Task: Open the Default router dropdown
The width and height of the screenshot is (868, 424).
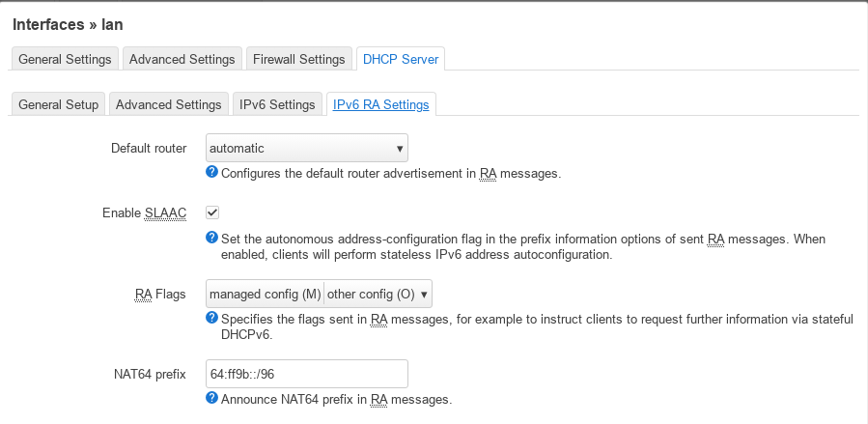Action: [x=307, y=148]
